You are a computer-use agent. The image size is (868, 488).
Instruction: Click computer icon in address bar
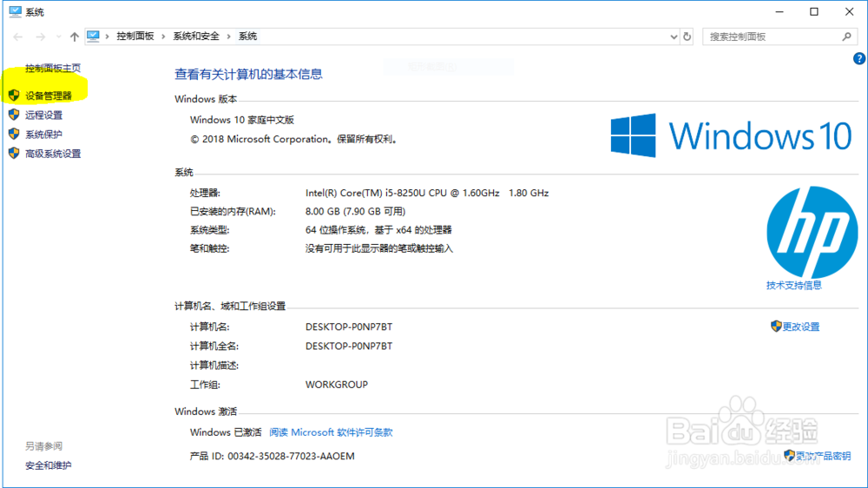click(x=93, y=36)
